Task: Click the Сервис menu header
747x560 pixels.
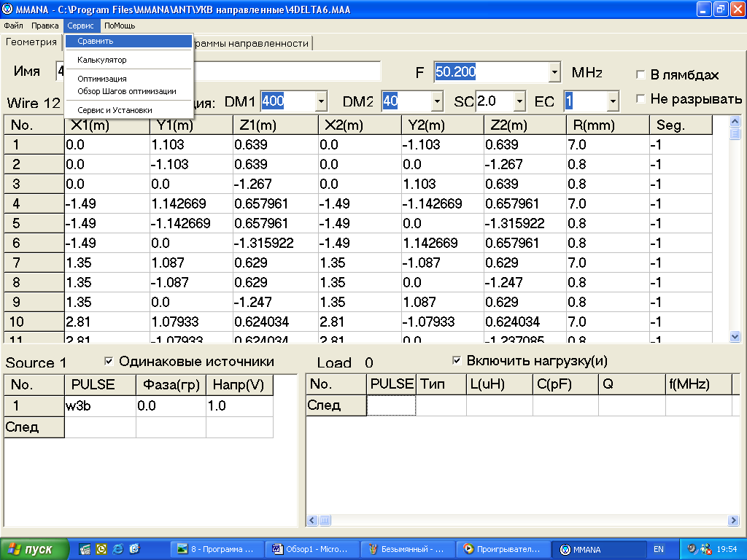Action: click(x=80, y=26)
